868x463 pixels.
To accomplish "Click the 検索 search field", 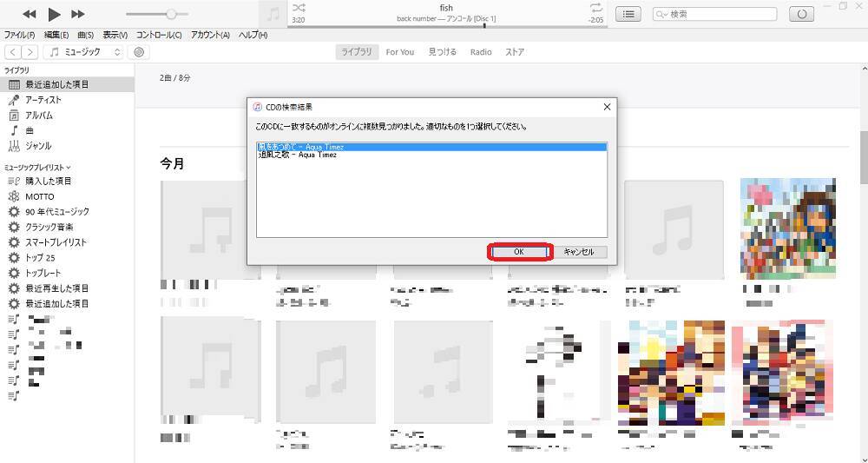I will [714, 14].
